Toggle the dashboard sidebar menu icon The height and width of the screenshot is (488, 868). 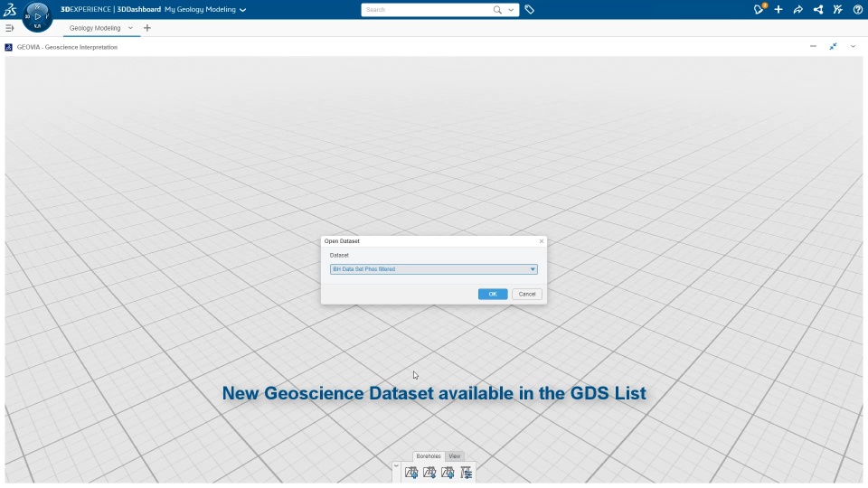pos(9,28)
